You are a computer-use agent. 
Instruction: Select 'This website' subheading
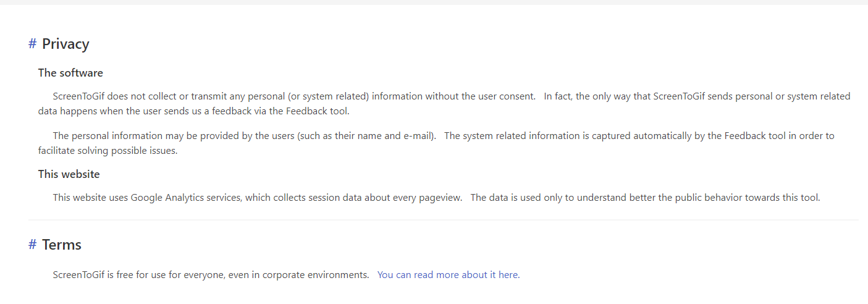coord(69,174)
